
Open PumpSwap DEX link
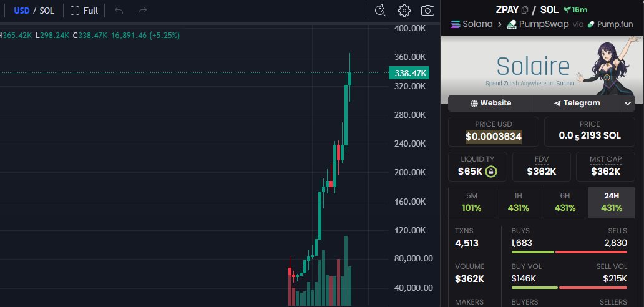538,24
